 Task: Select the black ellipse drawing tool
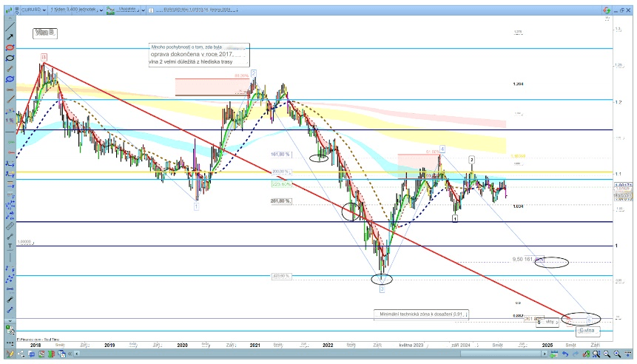click(x=10, y=57)
